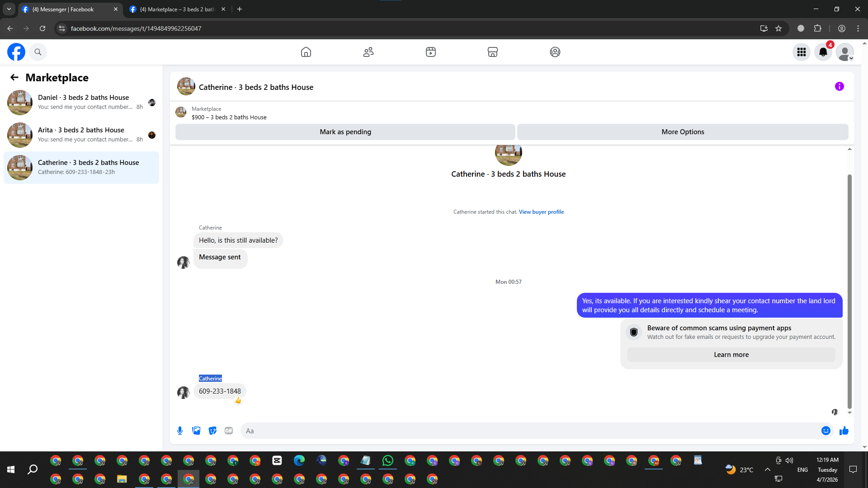Open conversation information purple icon
This screenshot has height=488, width=868.
[840, 86]
